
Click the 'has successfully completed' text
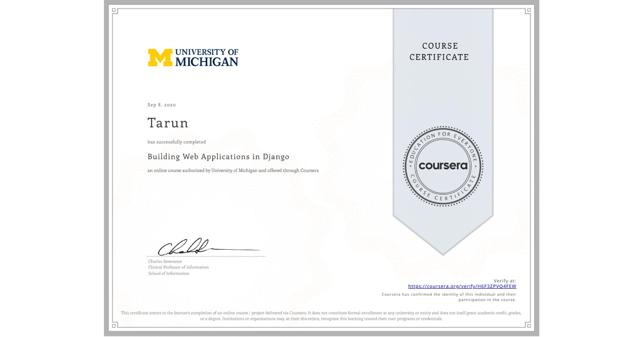coord(177,142)
